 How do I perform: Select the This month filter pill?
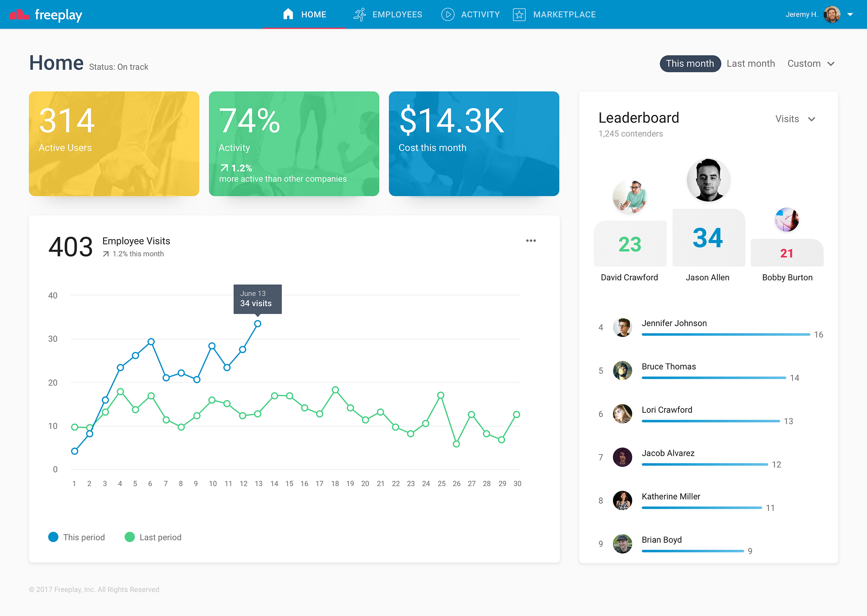tap(690, 64)
